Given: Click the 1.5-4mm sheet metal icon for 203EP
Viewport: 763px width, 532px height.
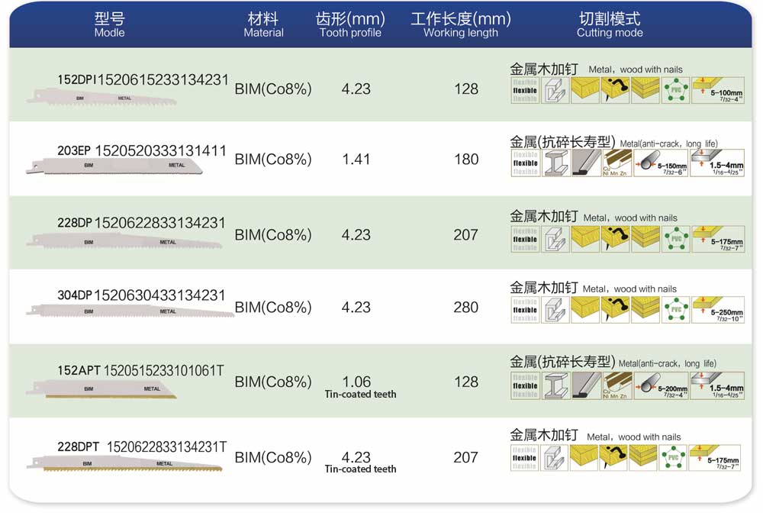Looking at the screenshot, I should click(716, 163).
